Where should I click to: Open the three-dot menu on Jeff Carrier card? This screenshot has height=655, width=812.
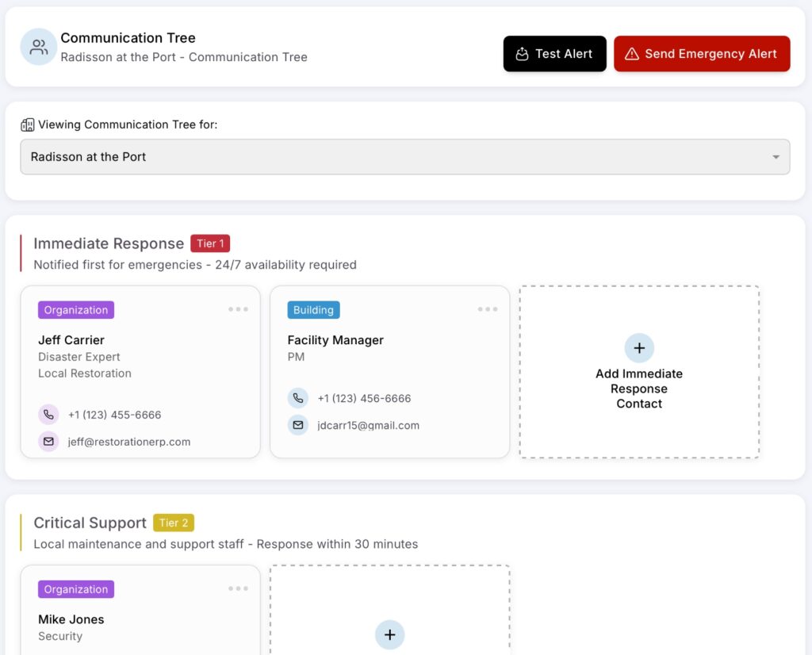[238, 309]
